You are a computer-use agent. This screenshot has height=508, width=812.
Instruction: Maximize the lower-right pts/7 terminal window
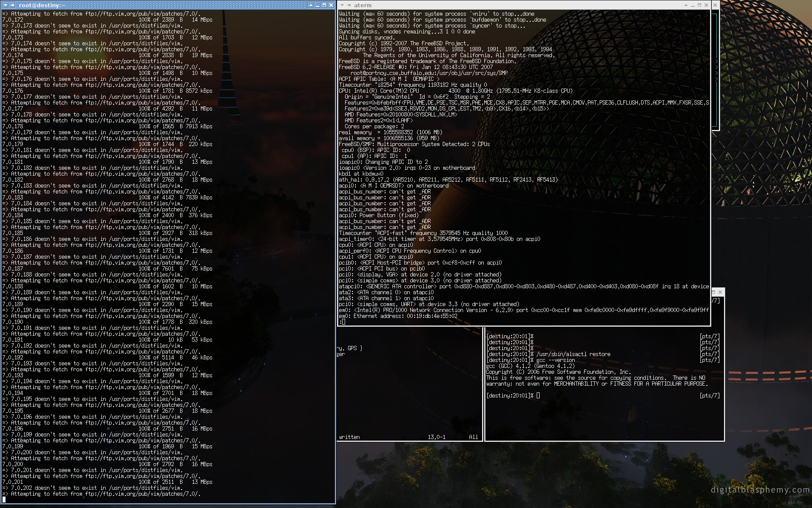(714, 292)
